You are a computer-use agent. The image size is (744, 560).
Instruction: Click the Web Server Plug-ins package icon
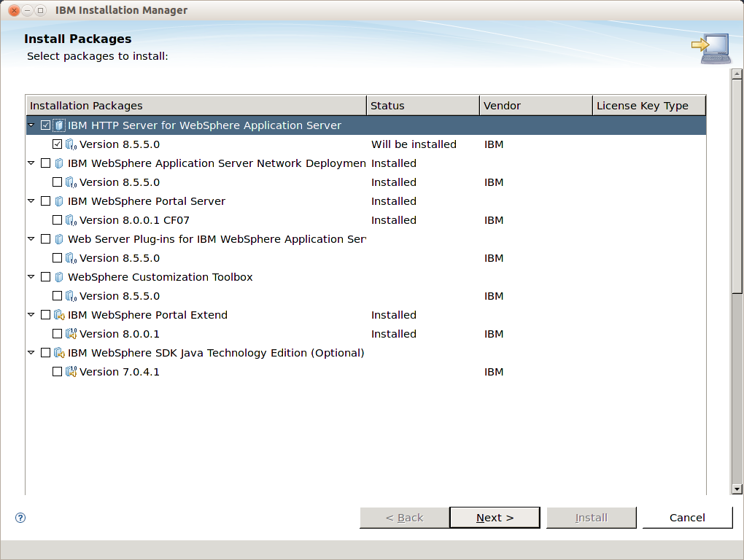(59, 239)
